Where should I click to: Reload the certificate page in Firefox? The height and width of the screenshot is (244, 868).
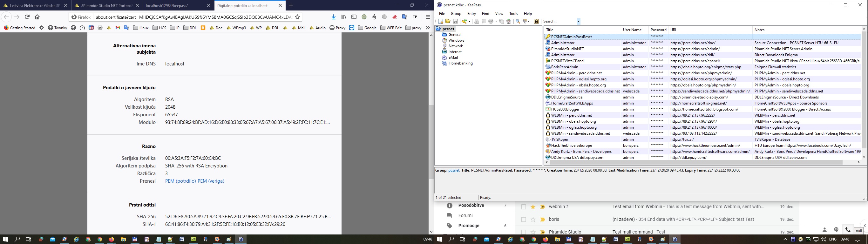click(27, 17)
